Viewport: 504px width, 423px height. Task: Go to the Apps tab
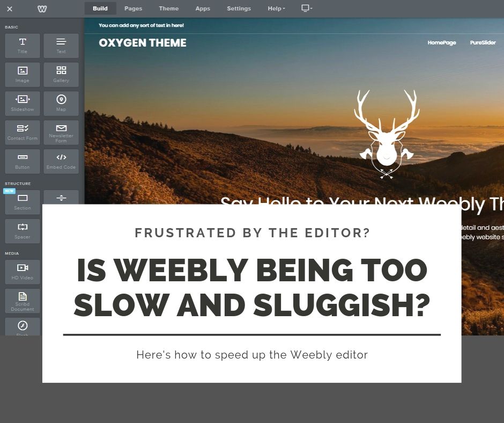pyautogui.click(x=203, y=9)
